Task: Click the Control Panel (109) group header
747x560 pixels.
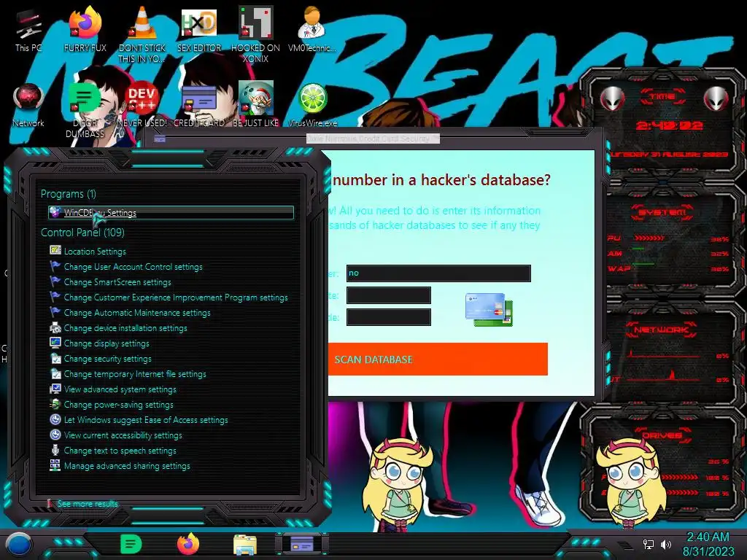Action: click(x=82, y=233)
